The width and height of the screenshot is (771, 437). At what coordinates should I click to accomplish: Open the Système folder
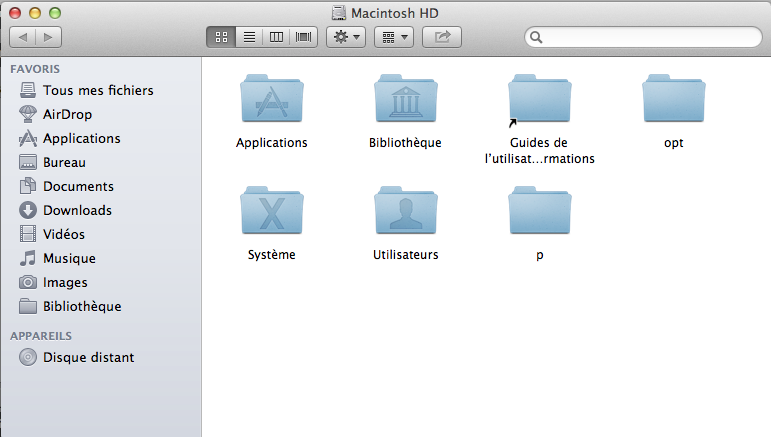[x=272, y=212]
